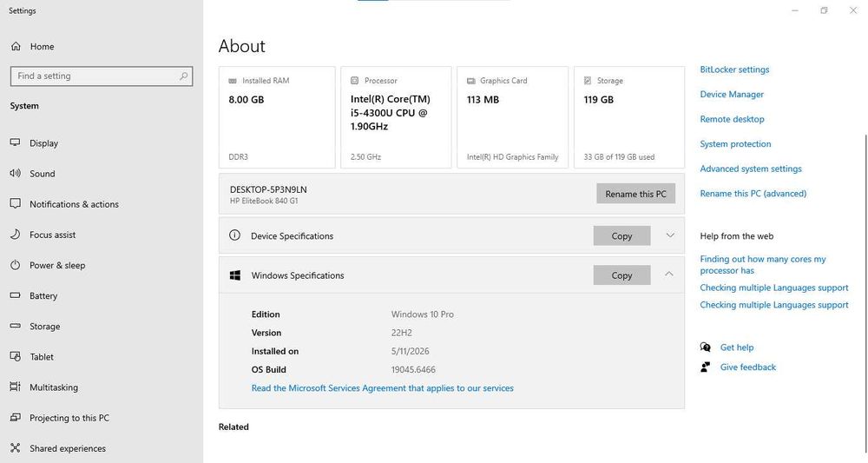Click the 22H2 version value
This screenshot has width=868, height=463.
pyautogui.click(x=401, y=333)
